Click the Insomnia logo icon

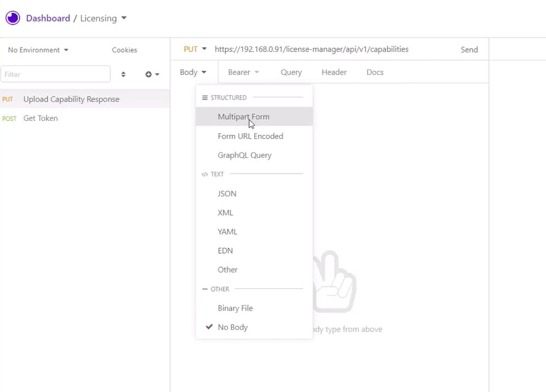[x=13, y=18]
